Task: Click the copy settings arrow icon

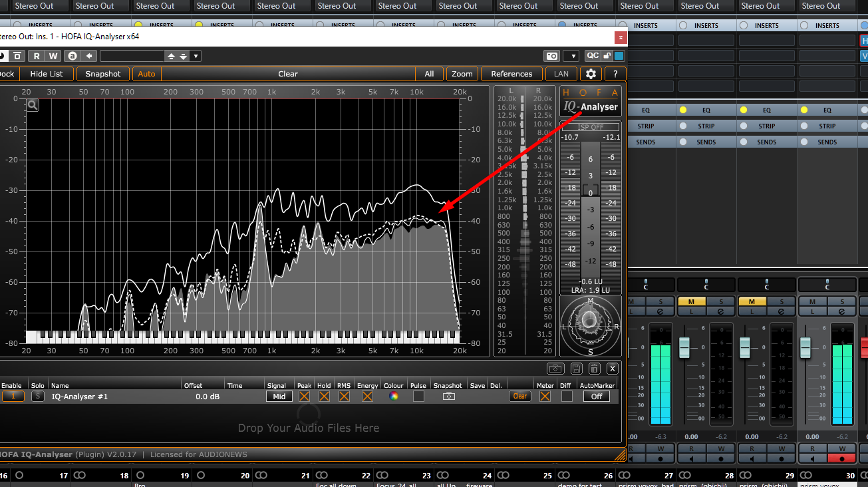Action: click(89, 56)
